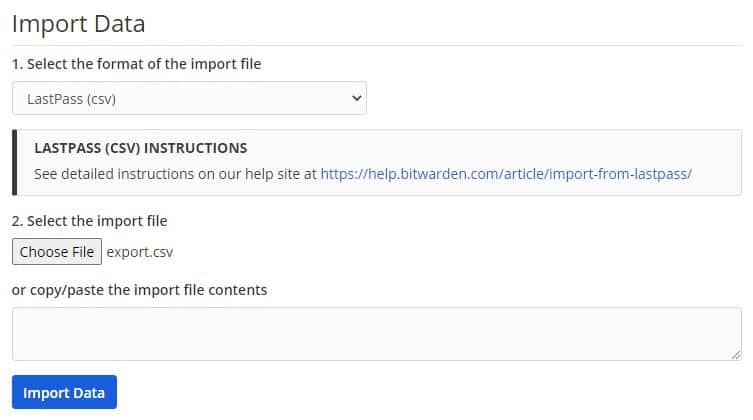This screenshot has height=420, width=753.
Task: Open the LastPass (csv) format dropdown
Action: [x=189, y=98]
